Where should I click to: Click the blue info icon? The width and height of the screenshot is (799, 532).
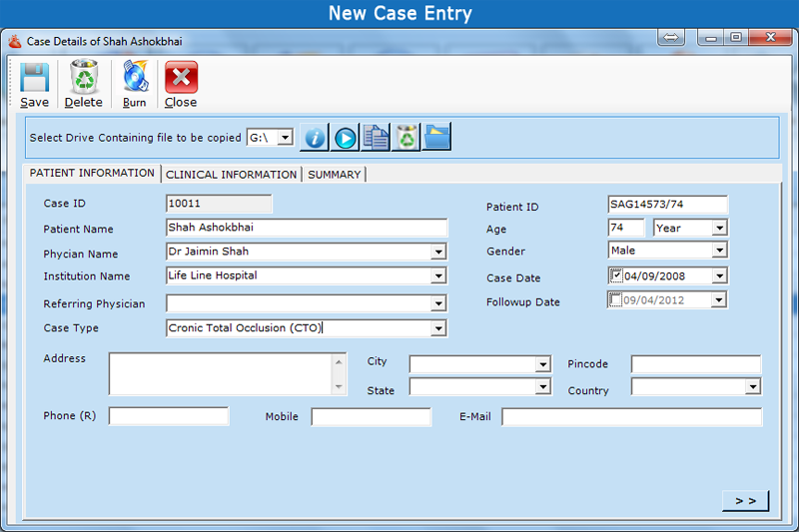pos(315,138)
